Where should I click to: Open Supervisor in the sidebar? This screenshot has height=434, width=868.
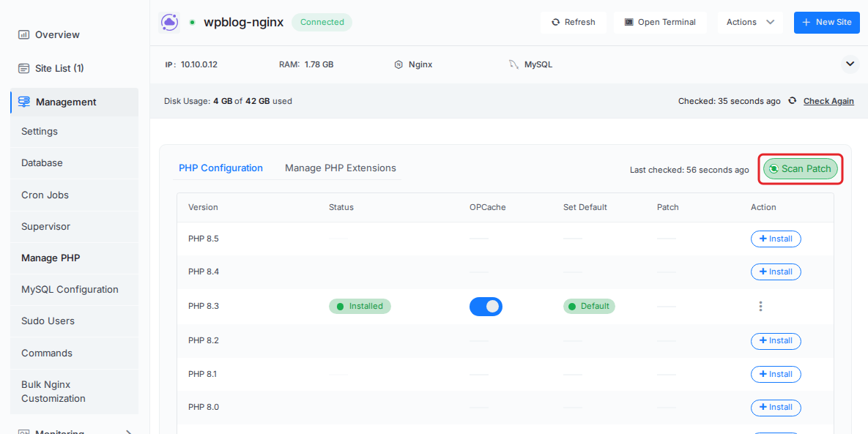point(74,227)
